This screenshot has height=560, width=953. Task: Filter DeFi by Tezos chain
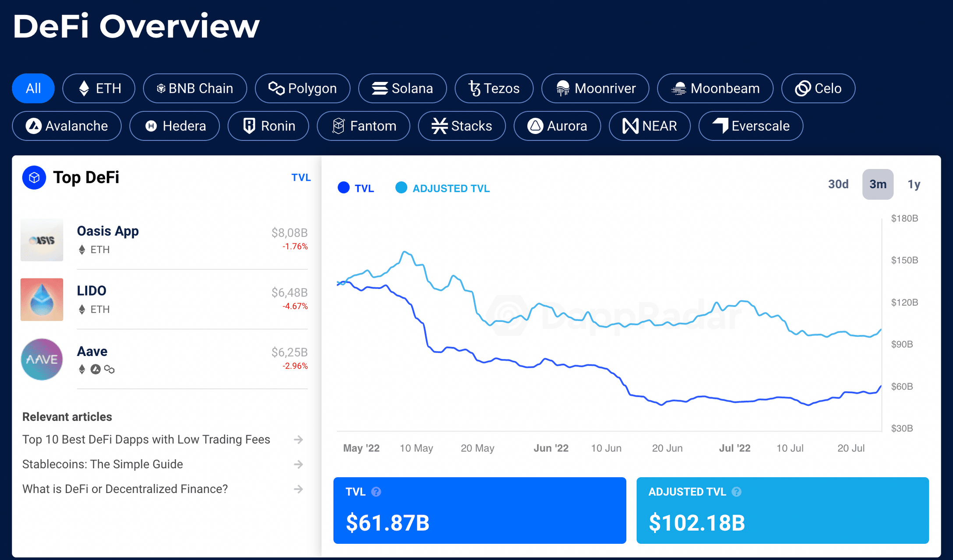point(494,88)
